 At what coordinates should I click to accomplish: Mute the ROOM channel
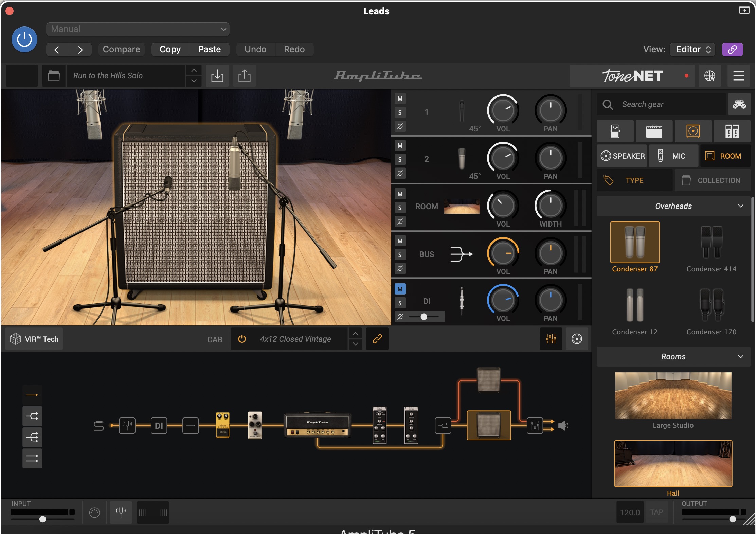tap(400, 194)
